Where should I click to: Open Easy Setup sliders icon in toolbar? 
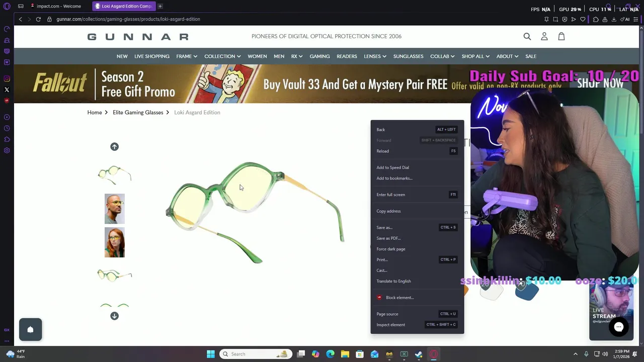tap(636, 19)
